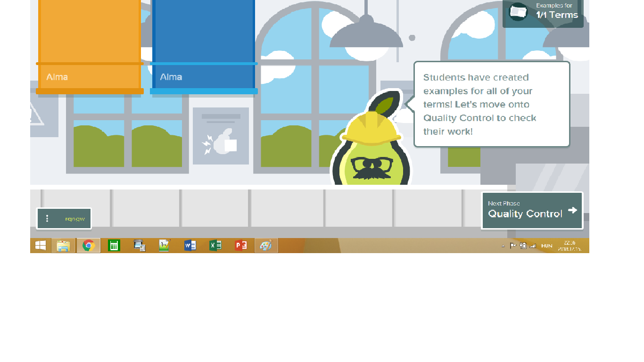
Task: Open File Explorer from the taskbar
Action: pyautogui.click(x=63, y=246)
